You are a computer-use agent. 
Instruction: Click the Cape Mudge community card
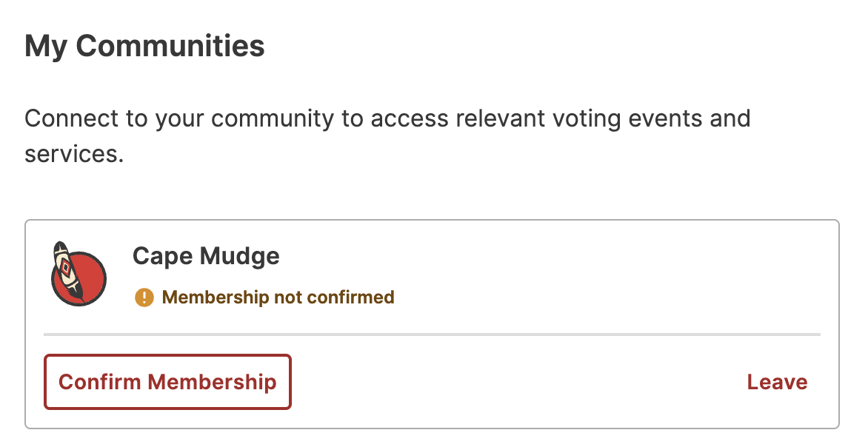[x=432, y=324]
